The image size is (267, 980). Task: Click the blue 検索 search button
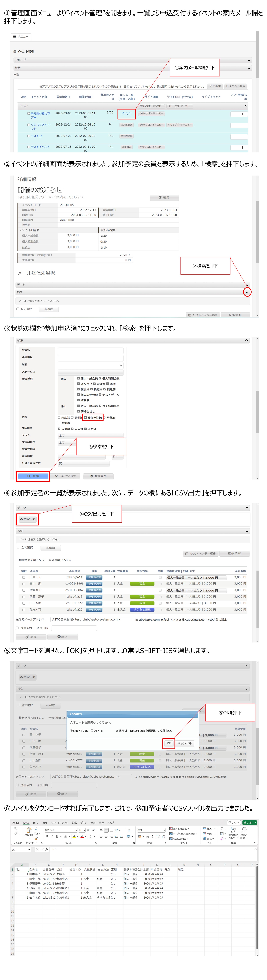pyautogui.click(x=33, y=476)
